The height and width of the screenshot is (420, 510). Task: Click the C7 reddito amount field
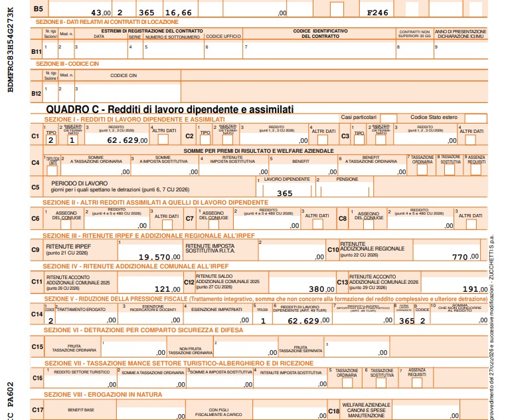[x=267, y=222]
